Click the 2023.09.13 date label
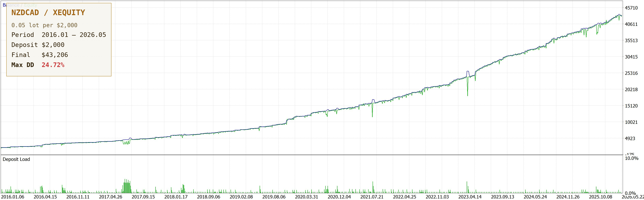This screenshot has height=200, width=644. [502, 197]
